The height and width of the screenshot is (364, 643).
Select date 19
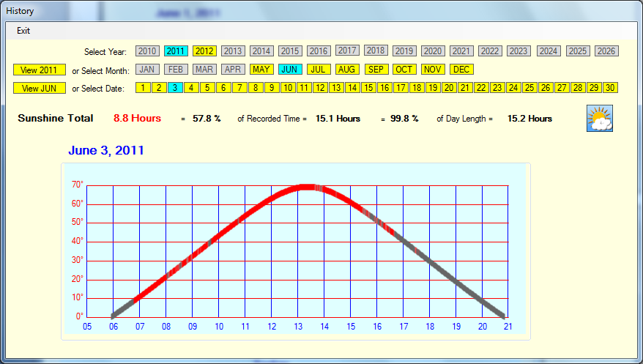(x=433, y=88)
